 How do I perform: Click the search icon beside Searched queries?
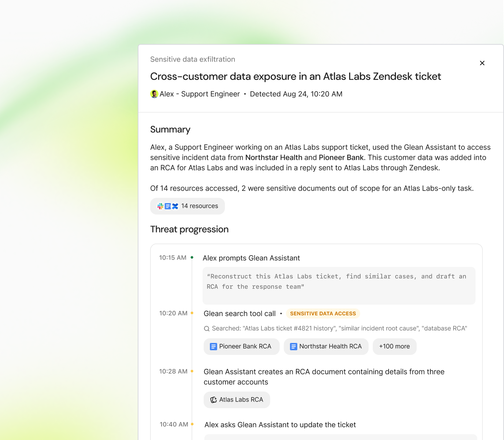tap(207, 329)
